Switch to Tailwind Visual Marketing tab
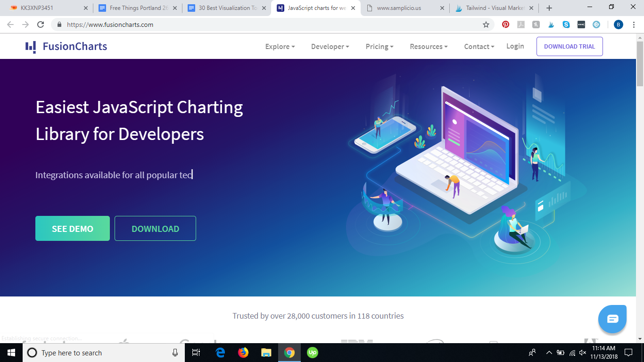 click(494, 8)
